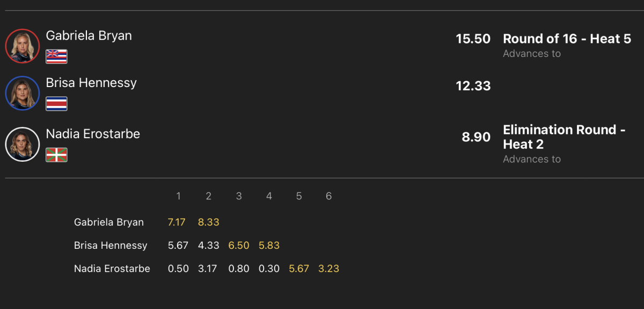Click Gabriela Bryan's 8.33 wave score
The image size is (644, 309).
coord(208,222)
